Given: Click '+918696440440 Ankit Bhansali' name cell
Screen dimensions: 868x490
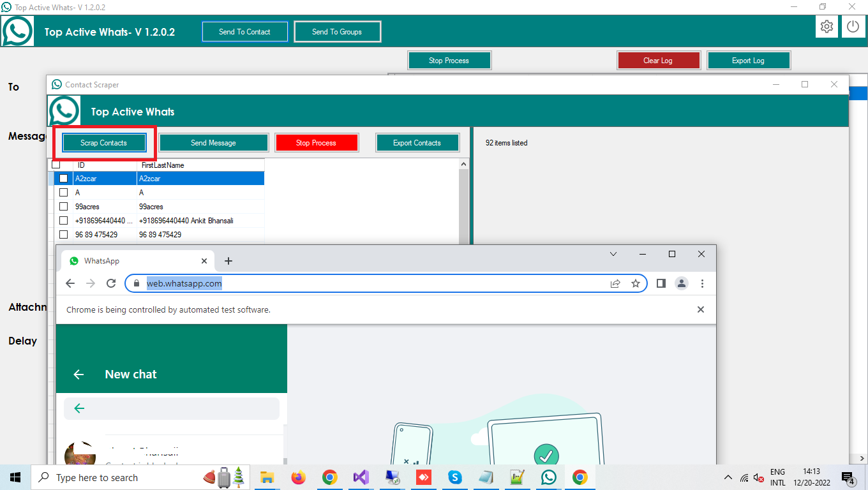Looking at the screenshot, I should (201, 221).
